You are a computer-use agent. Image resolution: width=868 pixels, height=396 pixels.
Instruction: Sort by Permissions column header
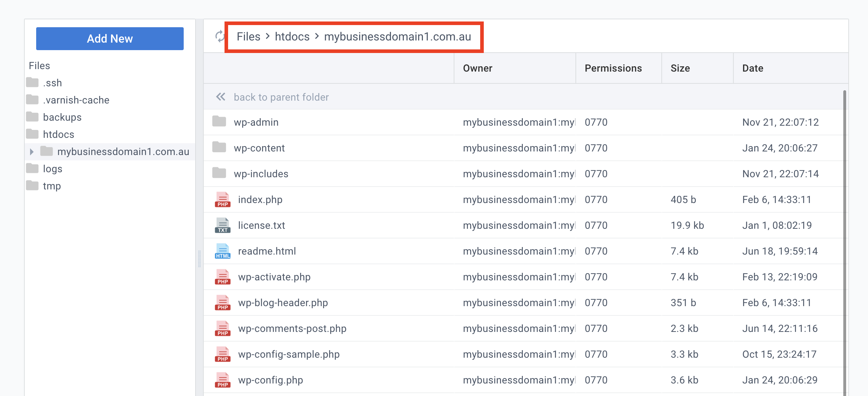(613, 68)
